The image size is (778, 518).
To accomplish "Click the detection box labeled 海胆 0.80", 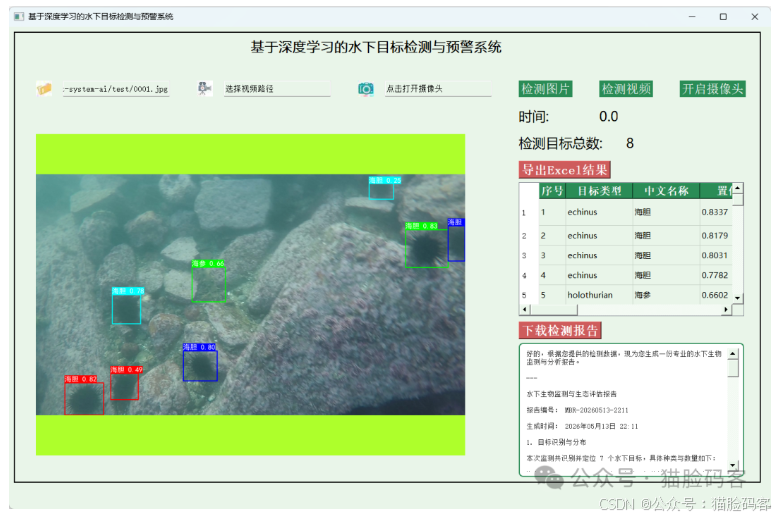I will tap(200, 366).
